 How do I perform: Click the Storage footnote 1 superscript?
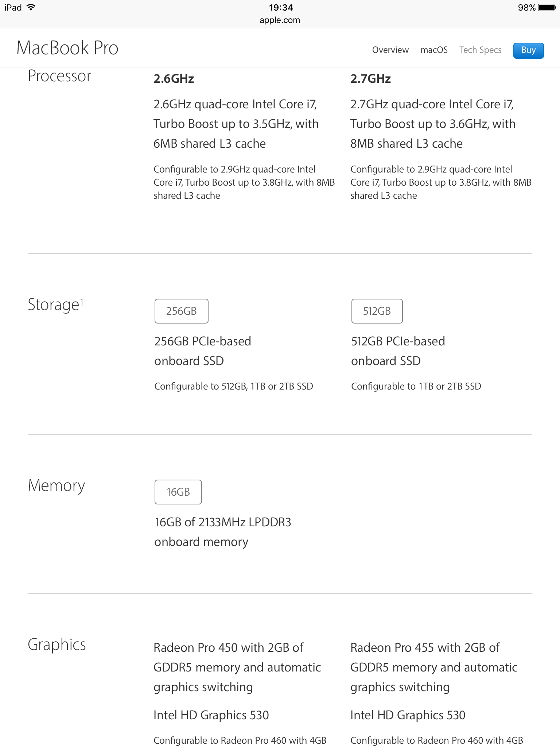pos(82,302)
